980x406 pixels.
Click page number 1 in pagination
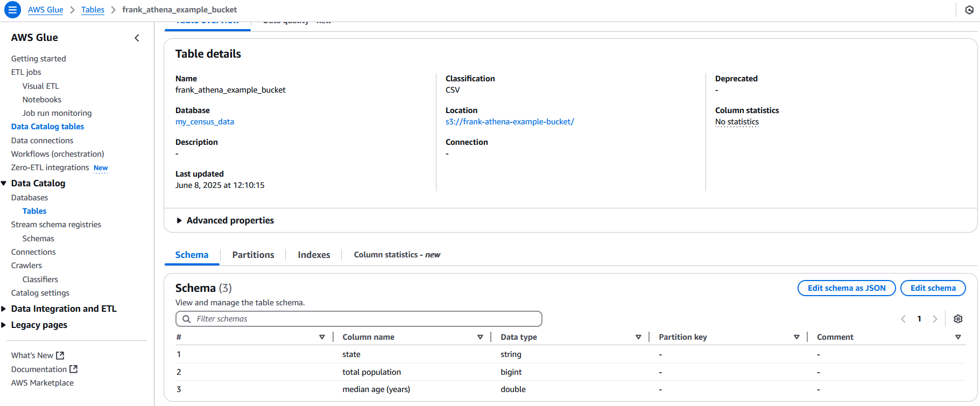[x=919, y=319]
